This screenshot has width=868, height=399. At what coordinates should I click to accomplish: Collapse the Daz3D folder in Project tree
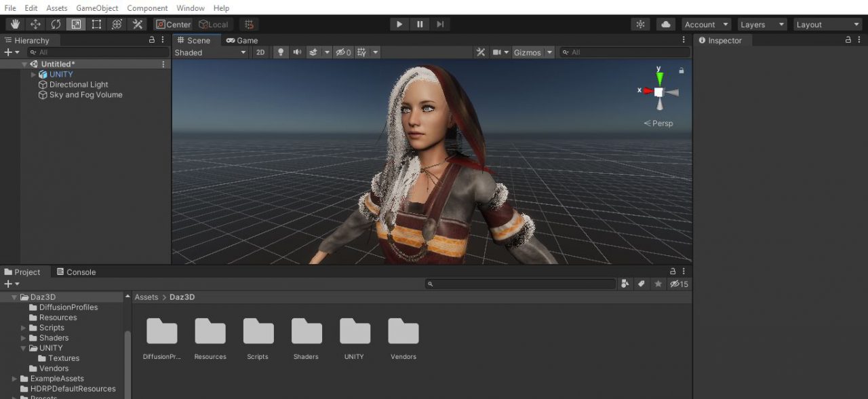click(13, 297)
